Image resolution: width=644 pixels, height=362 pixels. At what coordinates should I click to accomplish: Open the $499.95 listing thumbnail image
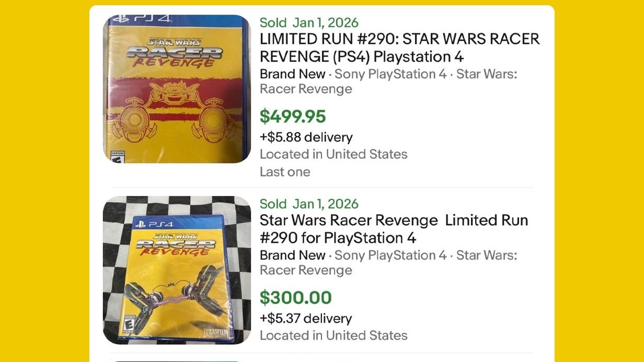(x=177, y=89)
